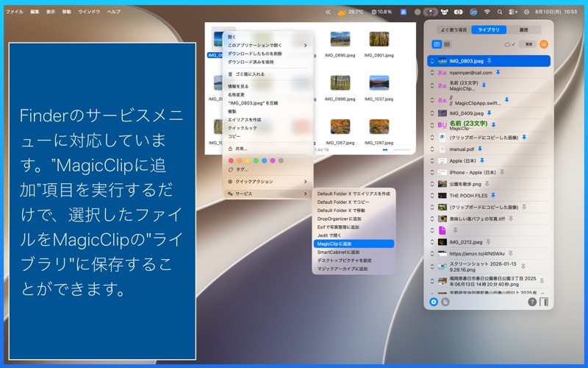Unpin the IMG_0409.jpeg item
This screenshot has height=368, width=588.
(x=489, y=113)
